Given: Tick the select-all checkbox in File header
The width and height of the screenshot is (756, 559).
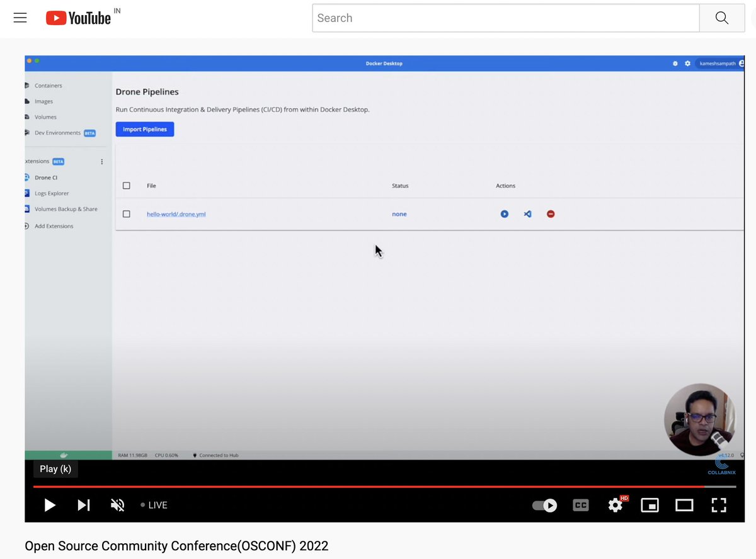Looking at the screenshot, I should click(127, 186).
